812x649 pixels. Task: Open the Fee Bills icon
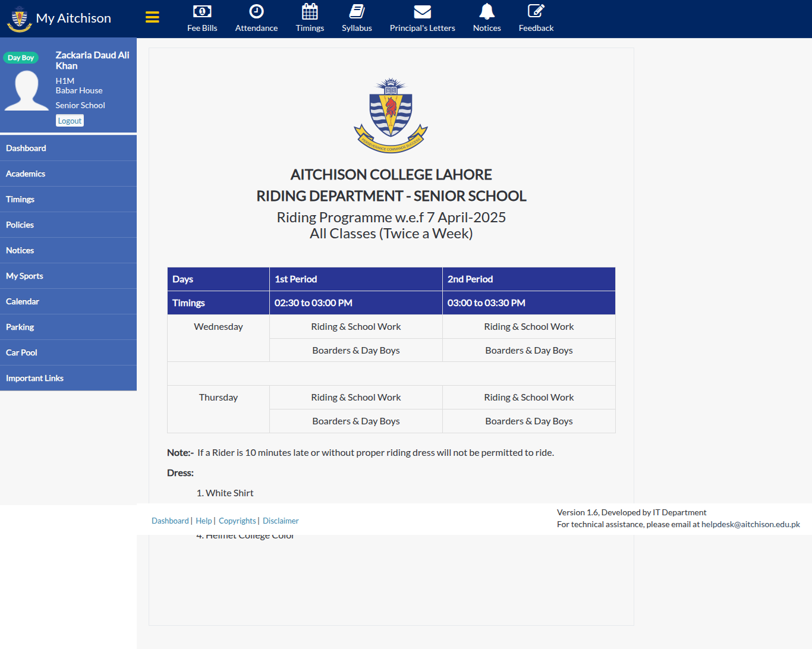[202, 11]
